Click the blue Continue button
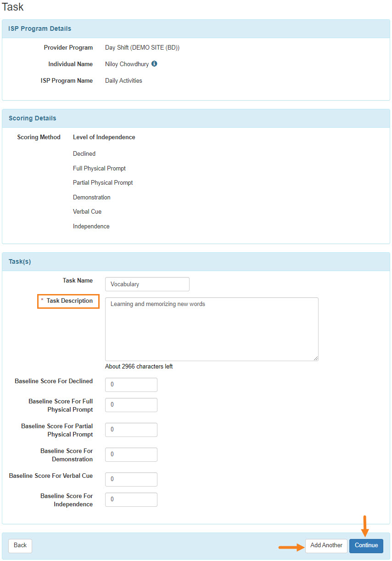Image resolution: width=392 pixels, height=561 pixels. click(366, 546)
